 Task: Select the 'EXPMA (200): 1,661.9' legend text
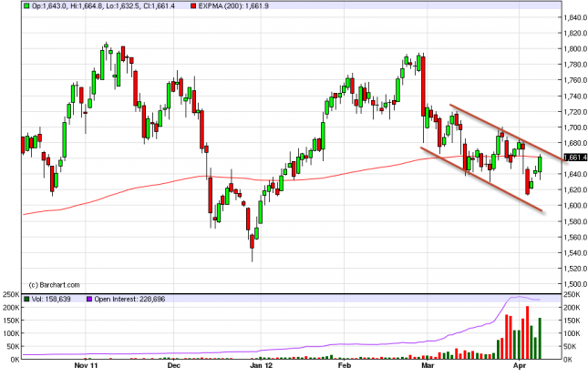click(232, 6)
